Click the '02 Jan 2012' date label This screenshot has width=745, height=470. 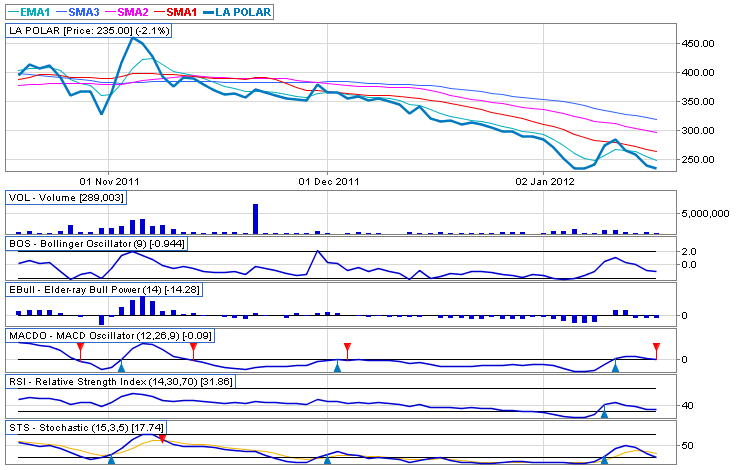click(544, 182)
